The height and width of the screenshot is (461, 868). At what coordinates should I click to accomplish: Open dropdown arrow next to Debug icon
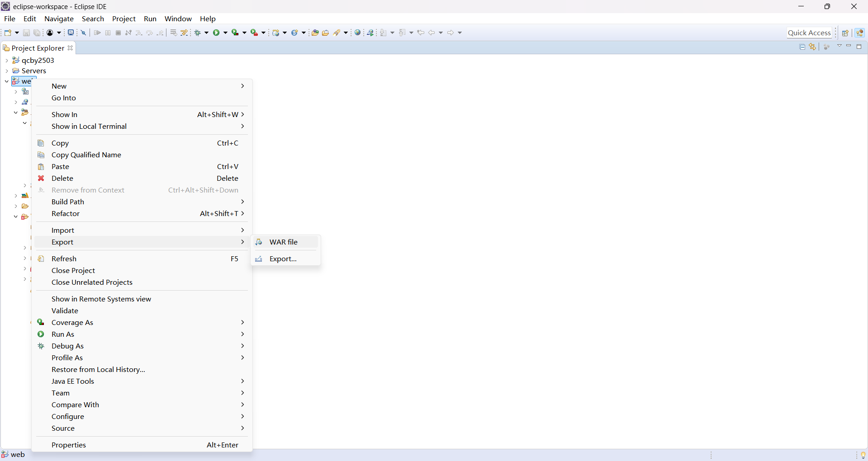(x=206, y=33)
